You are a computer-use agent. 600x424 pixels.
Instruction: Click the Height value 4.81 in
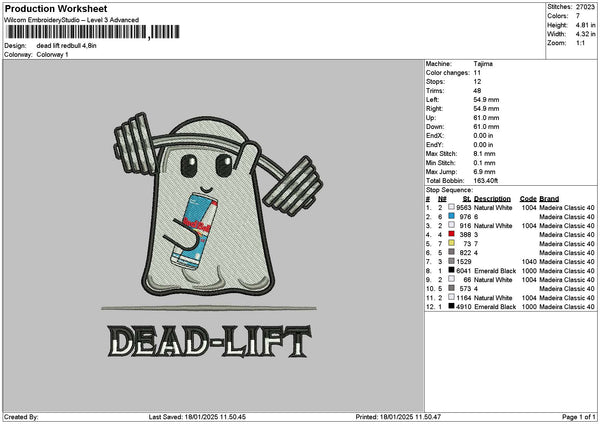point(585,25)
